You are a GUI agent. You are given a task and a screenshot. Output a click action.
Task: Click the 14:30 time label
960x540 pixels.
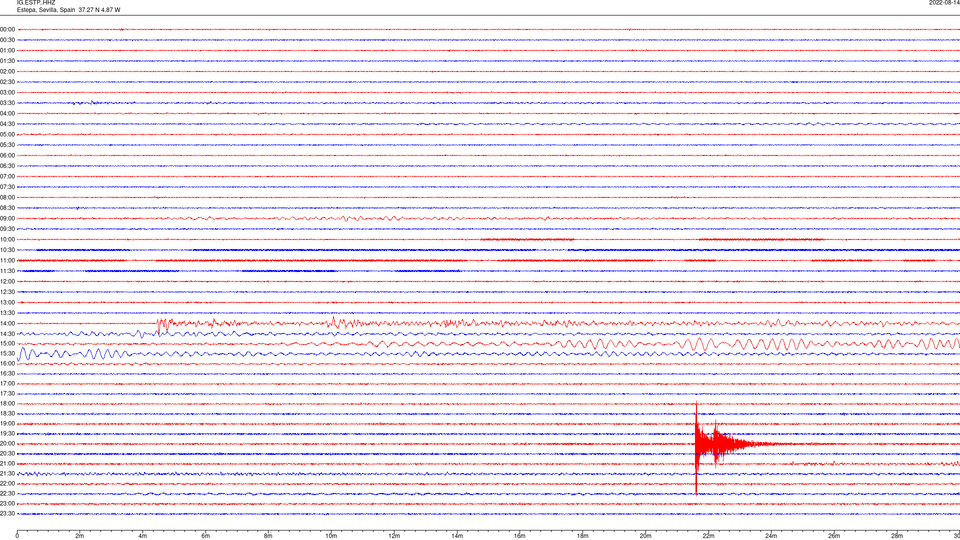pyautogui.click(x=7, y=334)
